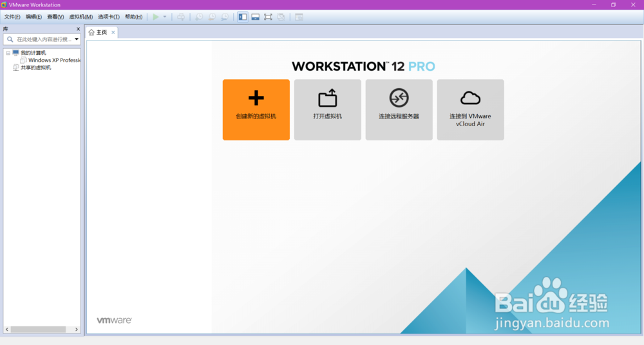The height and width of the screenshot is (345, 644).
Task: Collapse the 我的计算机 tree node
Action: point(8,53)
